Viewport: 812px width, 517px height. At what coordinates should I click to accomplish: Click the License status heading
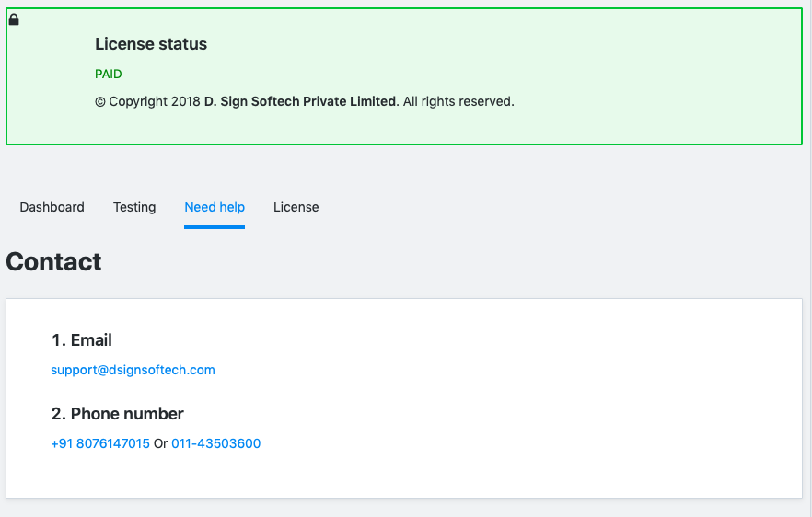pyautogui.click(x=151, y=44)
